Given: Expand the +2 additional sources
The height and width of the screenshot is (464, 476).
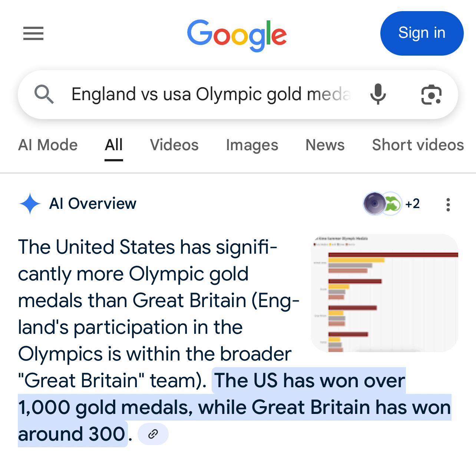Looking at the screenshot, I should (x=413, y=204).
